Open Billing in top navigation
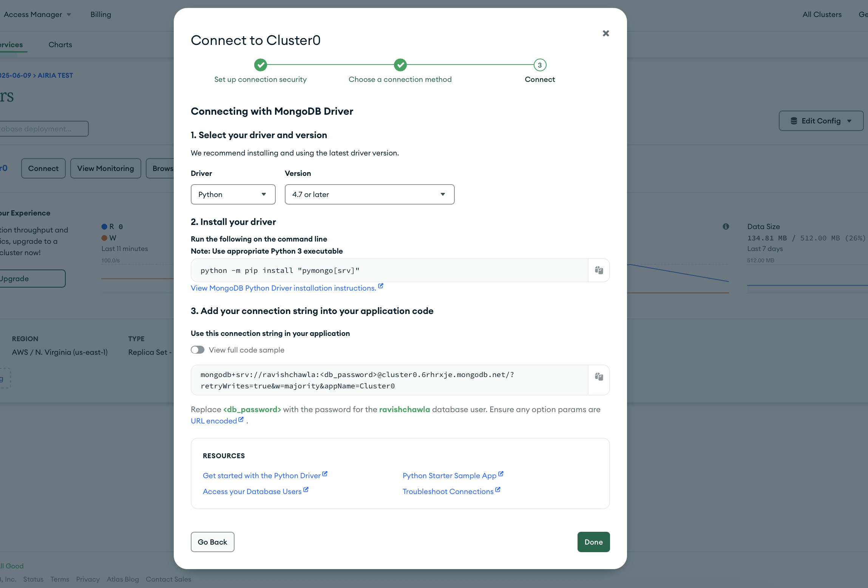The width and height of the screenshot is (868, 588). 100,14
